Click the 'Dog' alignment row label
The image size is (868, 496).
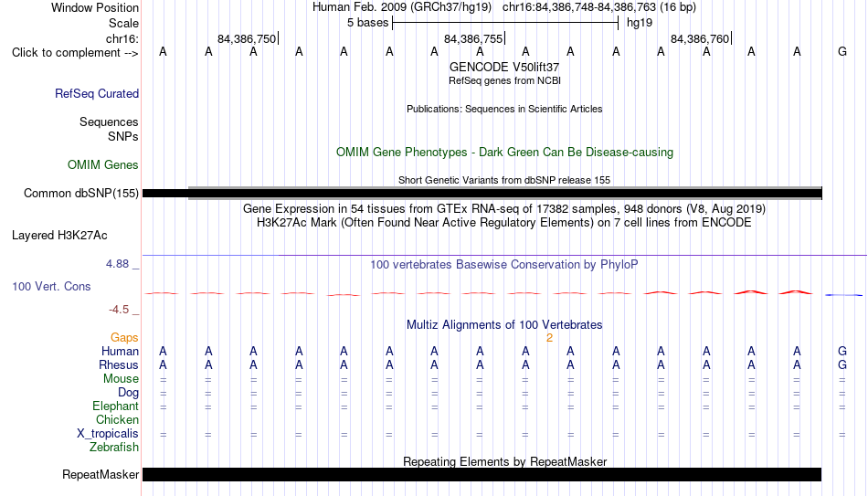pos(128,393)
